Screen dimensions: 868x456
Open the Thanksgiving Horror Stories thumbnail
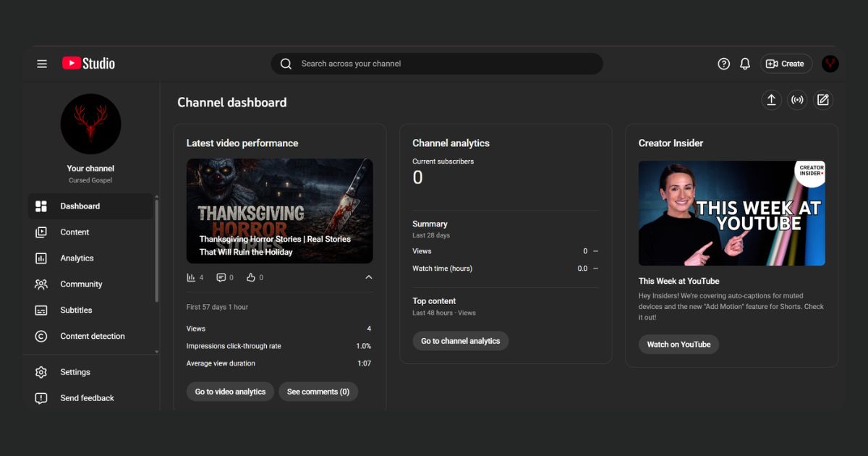pyautogui.click(x=280, y=211)
